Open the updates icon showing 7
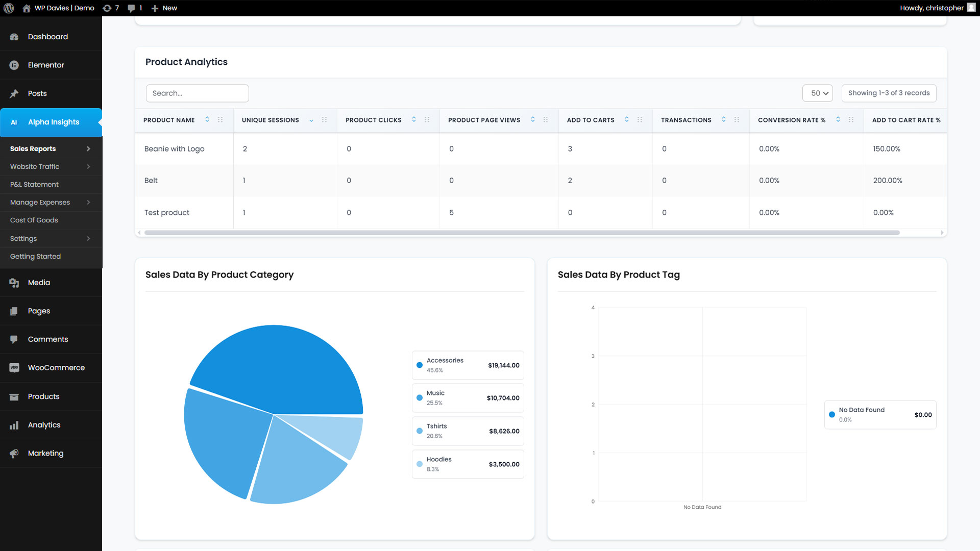 coord(107,8)
